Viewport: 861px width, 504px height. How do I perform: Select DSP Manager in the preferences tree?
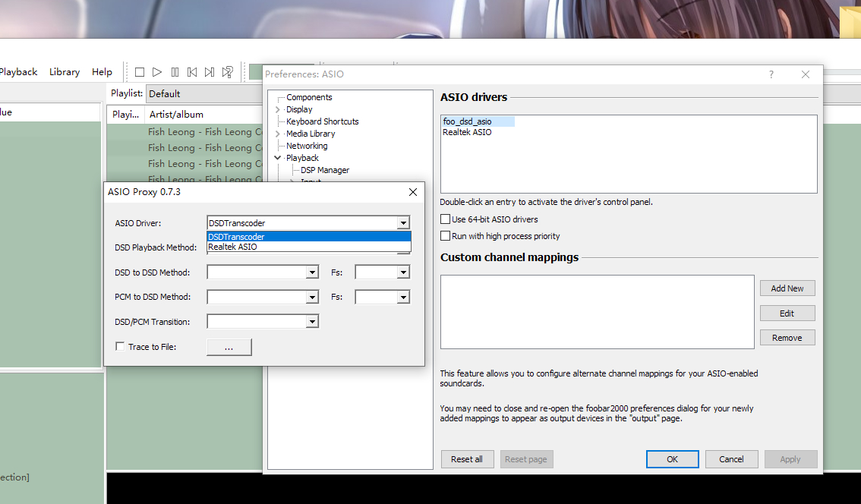tap(324, 170)
